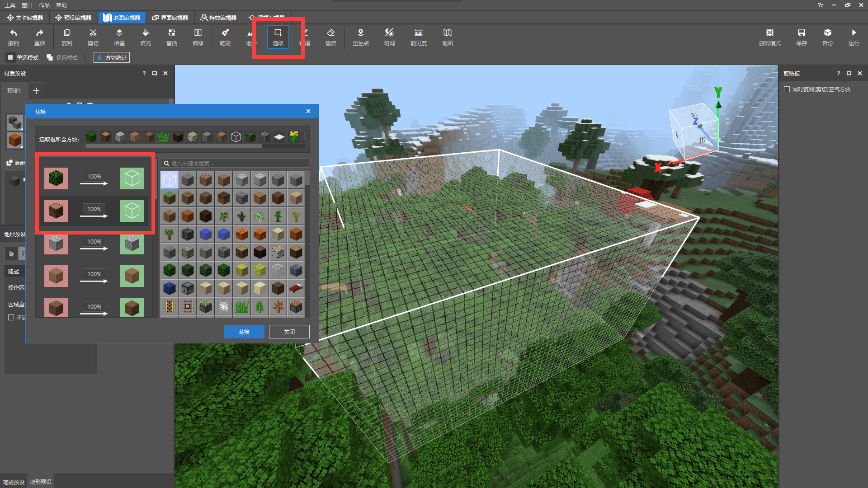
Task: Choose the cobweb block in palette
Action: (224, 306)
